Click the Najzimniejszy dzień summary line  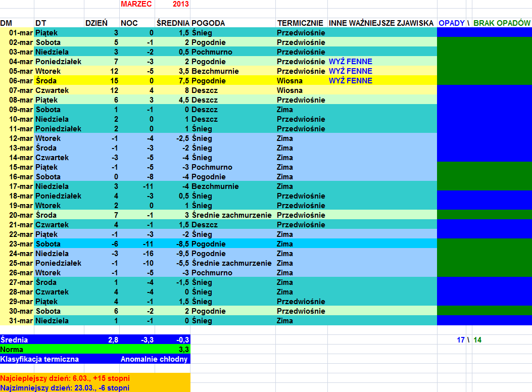click(65, 387)
